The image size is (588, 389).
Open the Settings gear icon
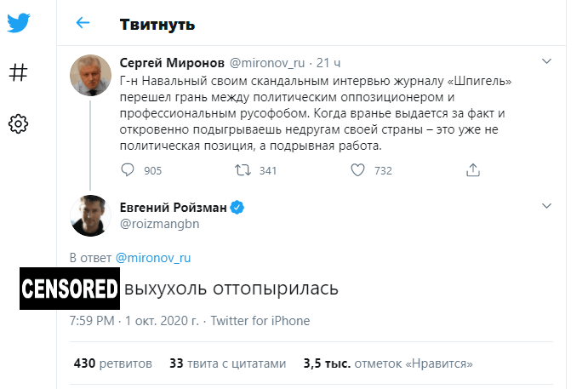pyautogui.click(x=18, y=123)
